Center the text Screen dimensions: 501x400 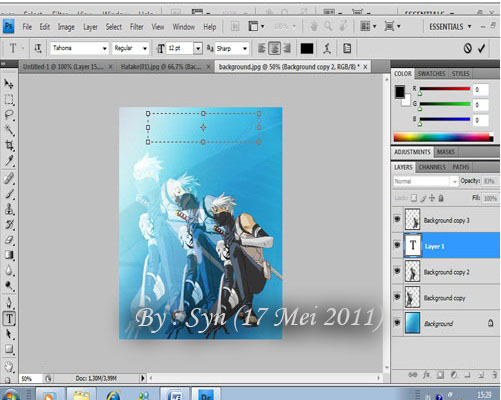click(274, 49)
